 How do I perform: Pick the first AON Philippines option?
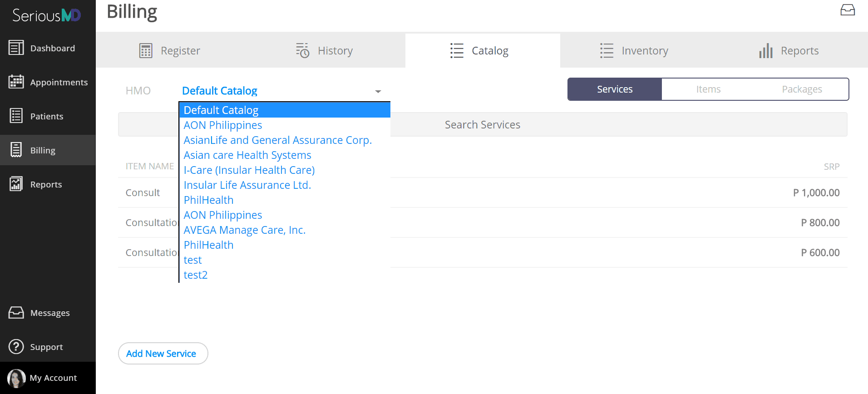point(285,125)
